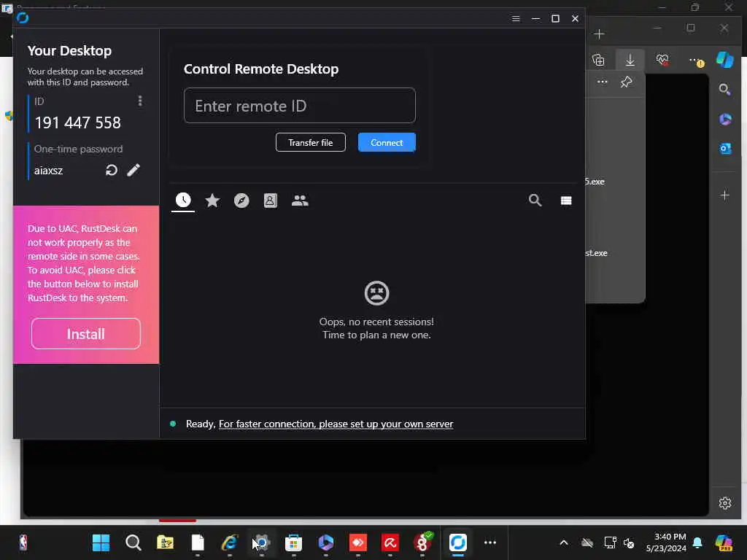The height and width of the screenshot is (560, 747).
Task: Pin the Edge downloads panel
Action: tap(626, 82)
